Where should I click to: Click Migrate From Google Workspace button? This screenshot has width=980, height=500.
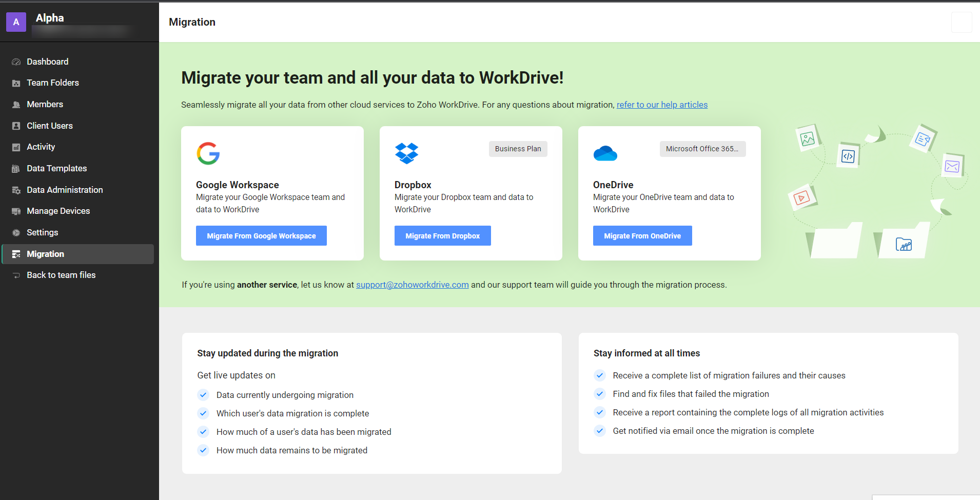[x=261, y=236]
